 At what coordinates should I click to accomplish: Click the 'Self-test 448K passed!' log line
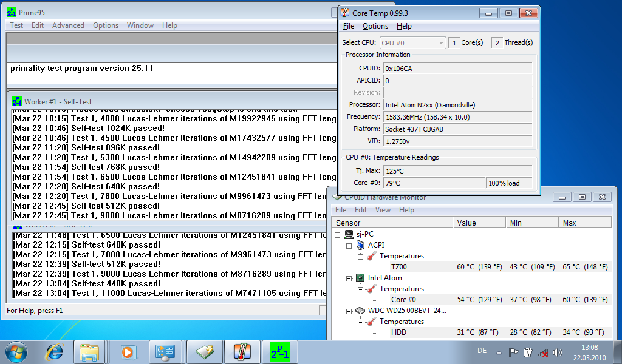87,283
